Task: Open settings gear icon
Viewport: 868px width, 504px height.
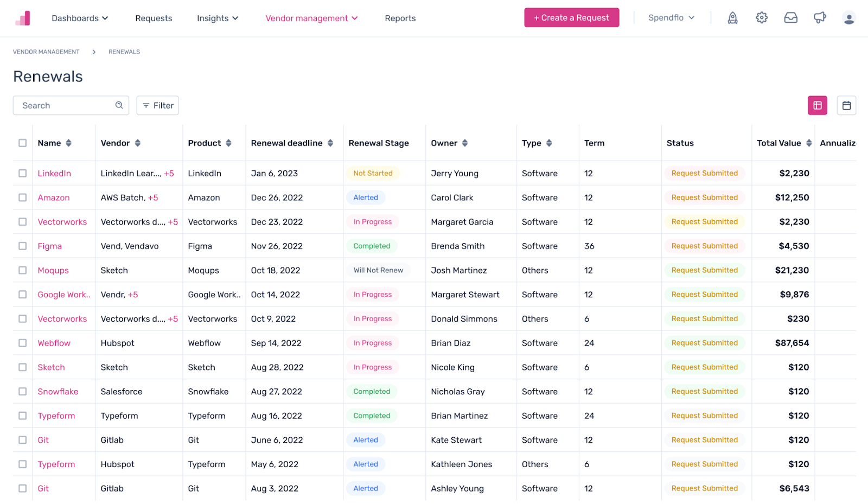Action: 762,18
